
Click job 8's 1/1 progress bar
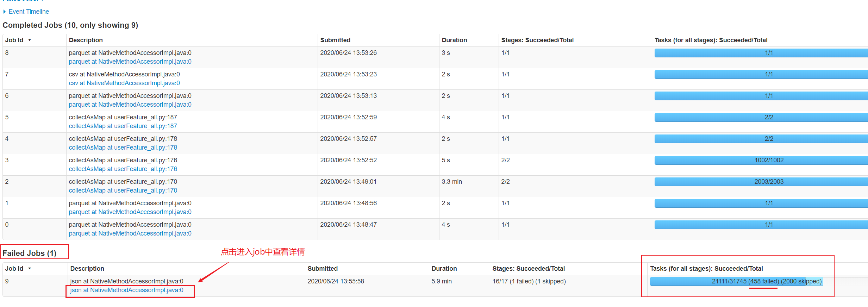[761, 53]
